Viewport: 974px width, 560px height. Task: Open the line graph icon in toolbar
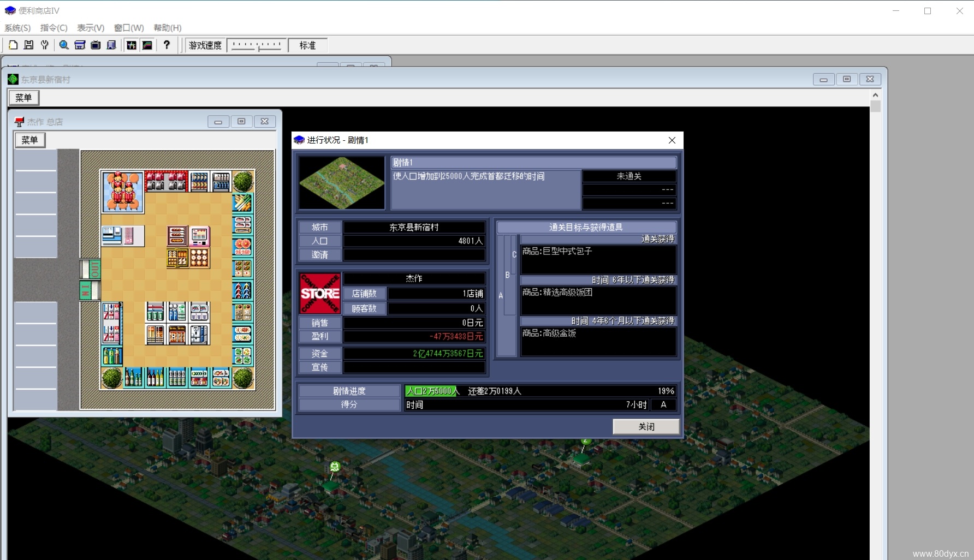pos(147,45)
